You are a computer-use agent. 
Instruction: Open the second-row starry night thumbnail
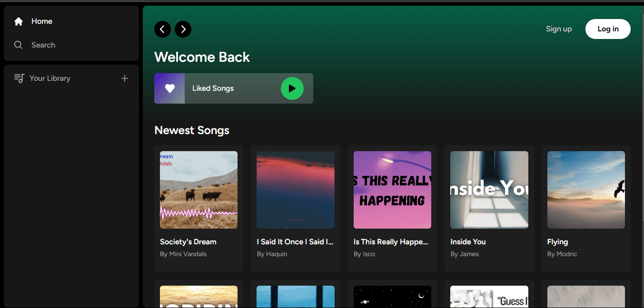click(392, 297)
